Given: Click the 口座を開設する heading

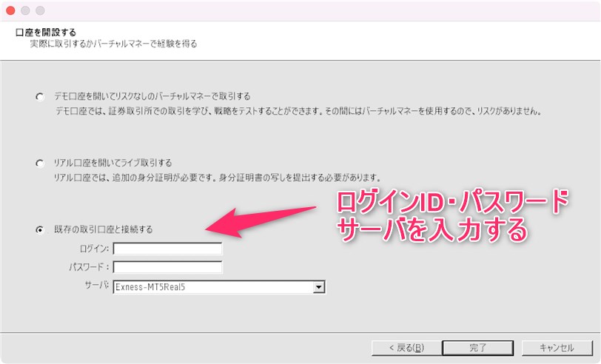Looking at the screenshot, I should coord(46,33).
